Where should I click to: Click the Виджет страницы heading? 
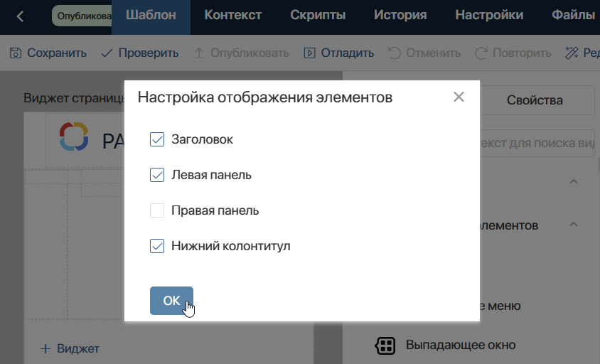(x=74, y=98)
